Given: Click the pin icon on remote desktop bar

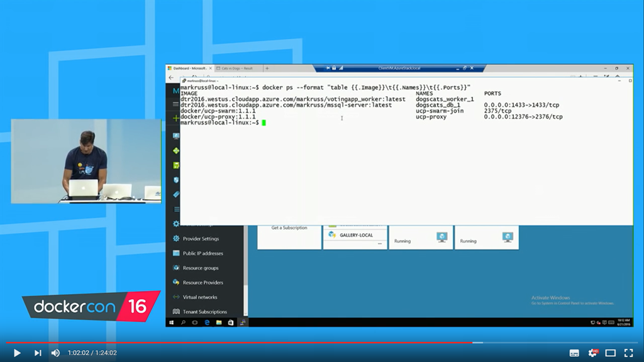Looking at the screenshot, I should click(328, 68).
